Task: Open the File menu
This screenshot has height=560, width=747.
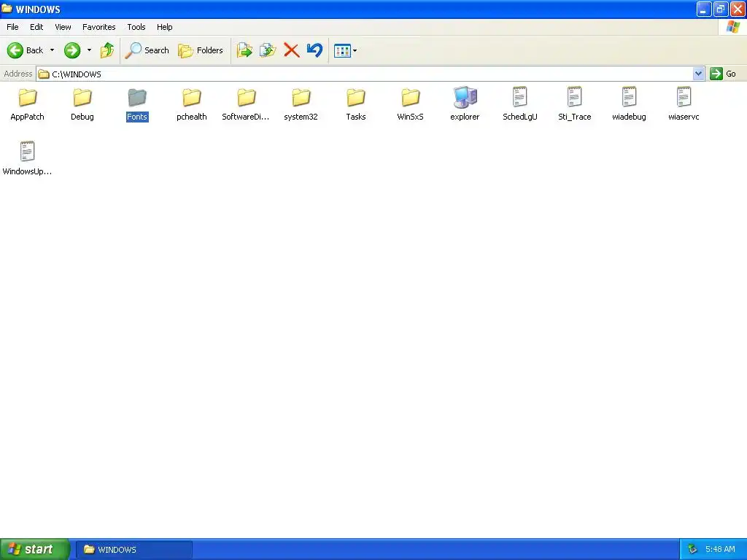Action: (x=12, y=27)
